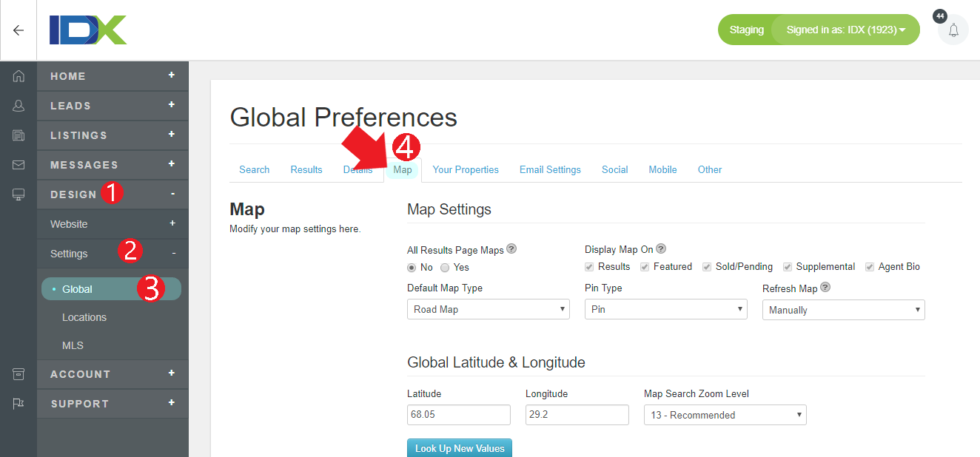Screen dimensions: 980x457
Task: Toggle the Featured map checkbox
Action: (645, 267)
